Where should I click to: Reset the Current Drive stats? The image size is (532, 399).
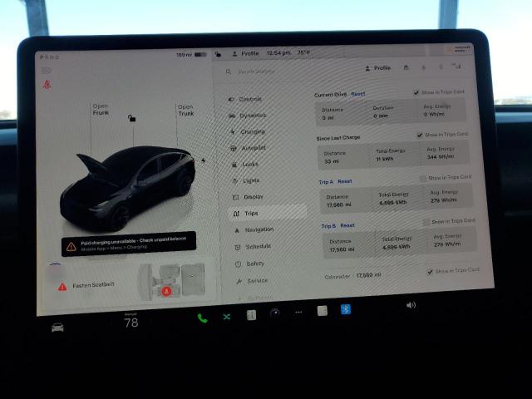tap(358, 94)
